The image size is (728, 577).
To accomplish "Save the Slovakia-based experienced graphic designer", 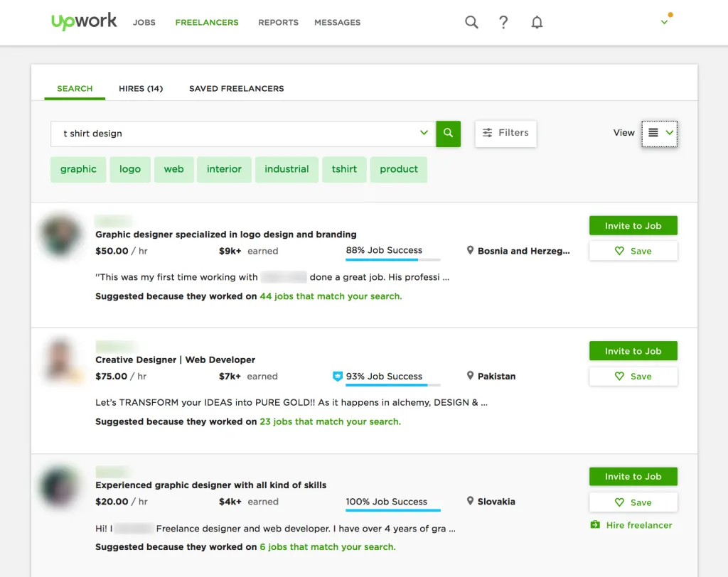I will pyautogui.click(x=633, y=502).
